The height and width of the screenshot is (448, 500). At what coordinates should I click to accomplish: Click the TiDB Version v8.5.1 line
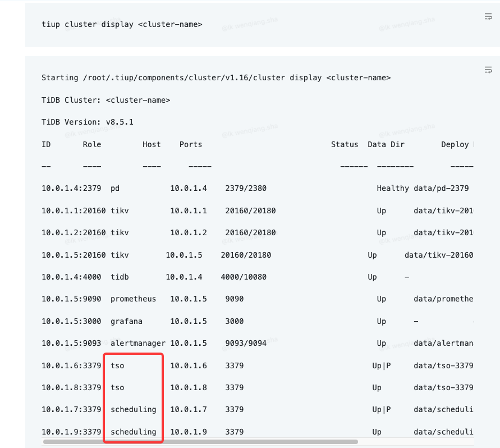click(87, 122)
